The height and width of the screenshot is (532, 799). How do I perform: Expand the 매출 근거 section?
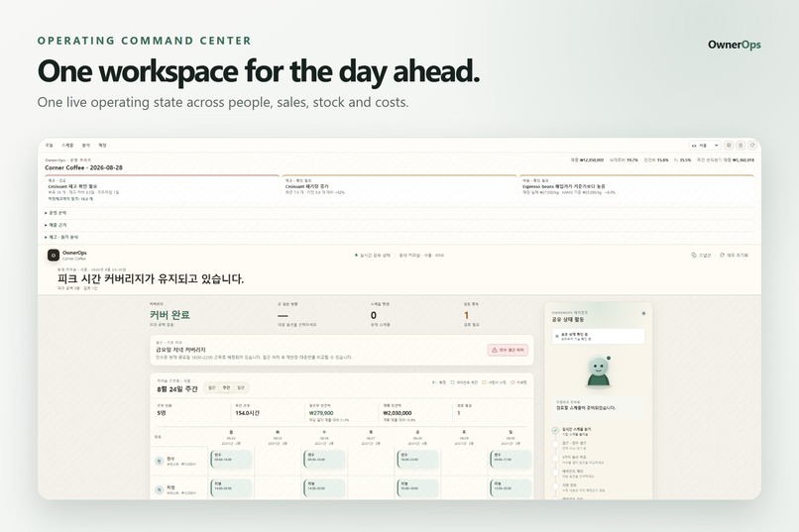pyautogui.click(x=399, y=225)
